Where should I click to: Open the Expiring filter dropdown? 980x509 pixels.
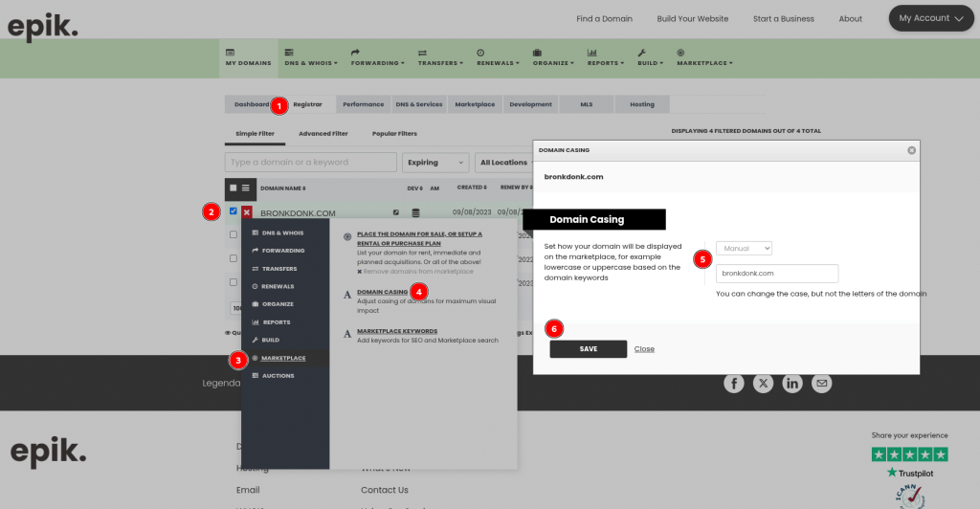tap(435, 163)
